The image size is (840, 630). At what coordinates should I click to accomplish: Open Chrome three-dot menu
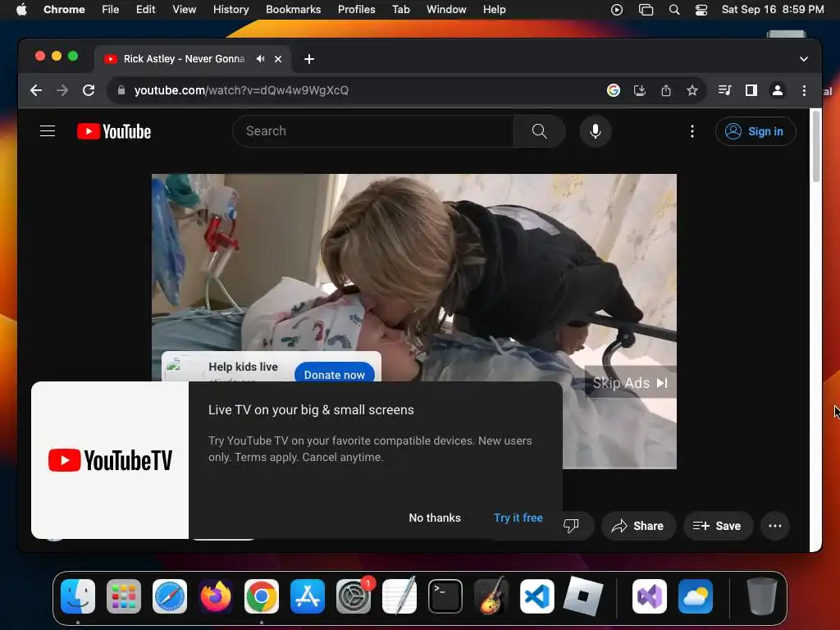[804, 90]
